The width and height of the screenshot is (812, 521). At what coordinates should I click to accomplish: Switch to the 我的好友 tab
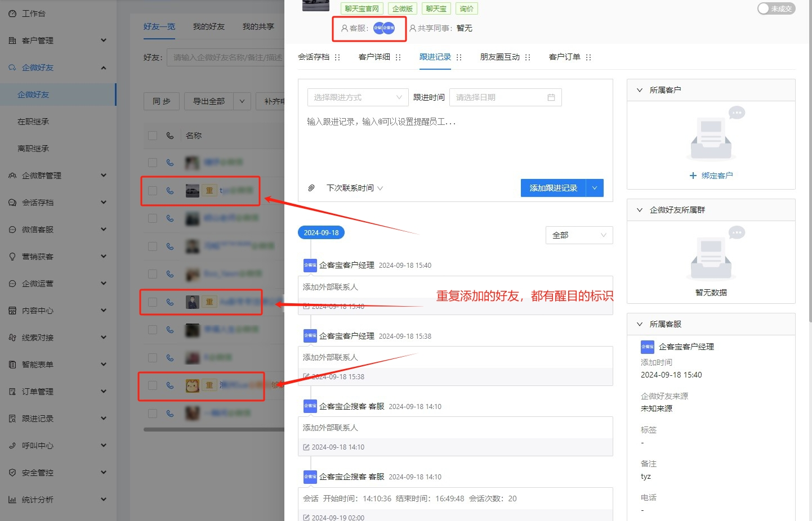point(209,26)
